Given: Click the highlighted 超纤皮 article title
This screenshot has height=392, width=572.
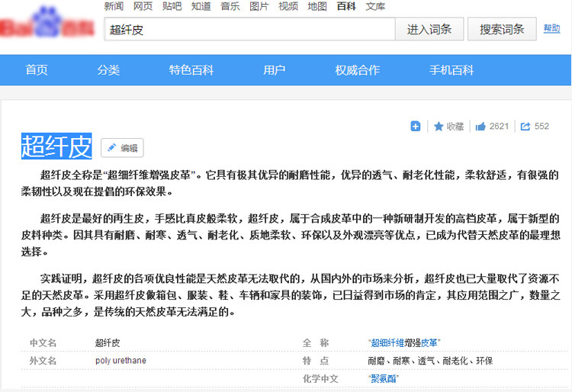Looking at the screenshot, I should pyautogui.click(x=56, y=146).
